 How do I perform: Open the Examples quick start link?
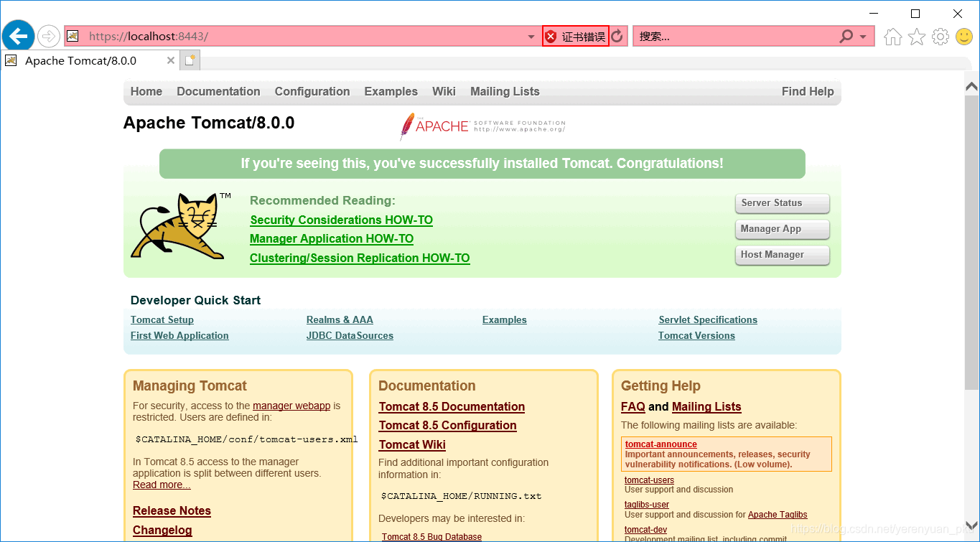[x=505, y=319]
